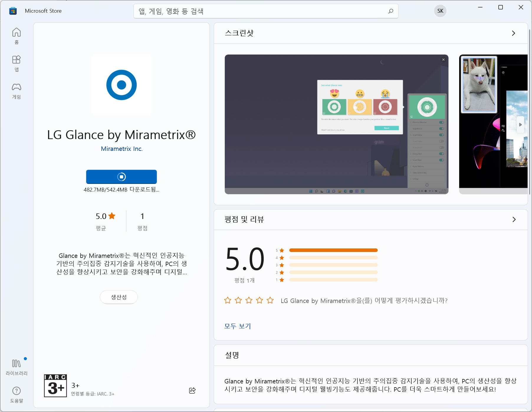Viewport: 532px width, 412px height.
Task: Click the 설명 section heading
Action: [232, 355]
